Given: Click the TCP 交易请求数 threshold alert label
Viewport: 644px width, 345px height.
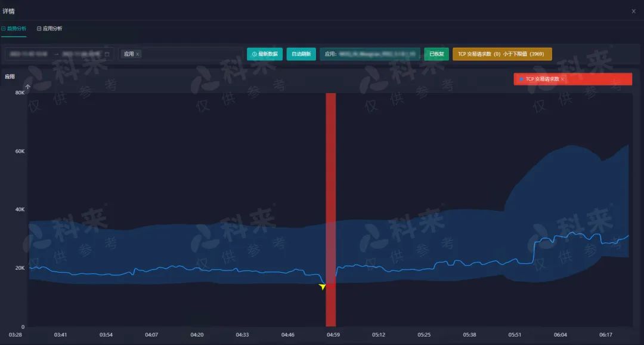Looking at the screenshot, I should pyautogui.click(x=502, y=54).
